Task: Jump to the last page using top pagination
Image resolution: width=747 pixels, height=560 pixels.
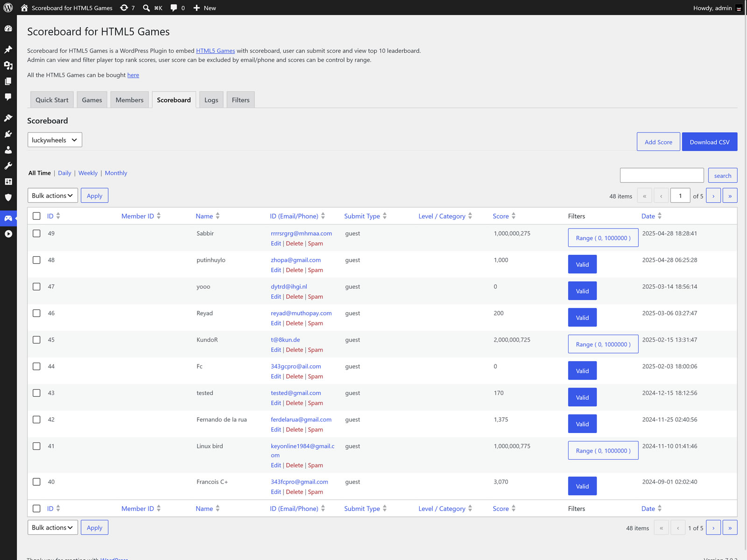Action: tap(730, 196)
